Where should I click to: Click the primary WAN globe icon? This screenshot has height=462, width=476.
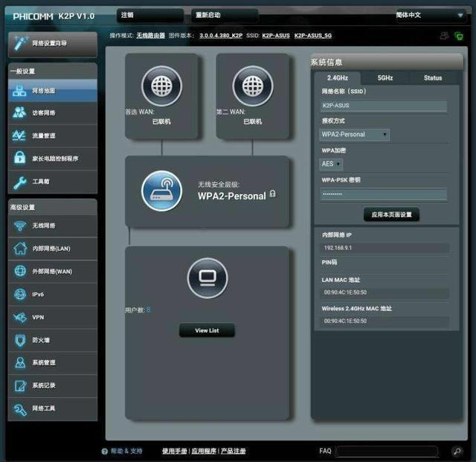[161, 86]
